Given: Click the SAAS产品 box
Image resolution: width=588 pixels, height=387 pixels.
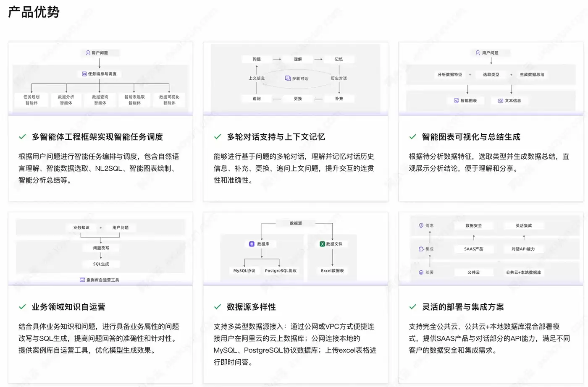Looking at the screenshot, I should pyautogui.click(x=474, y=249).
